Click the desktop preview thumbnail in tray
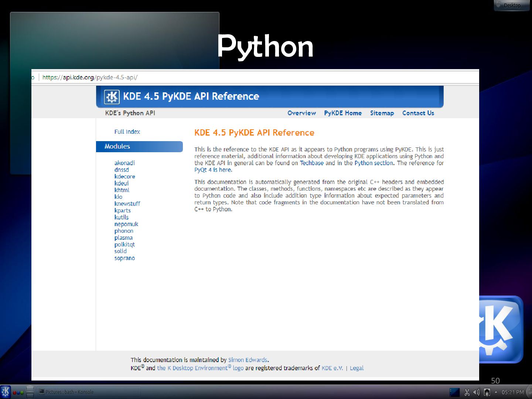This screenshot has height=399, width=532. [x=454, y=392]
